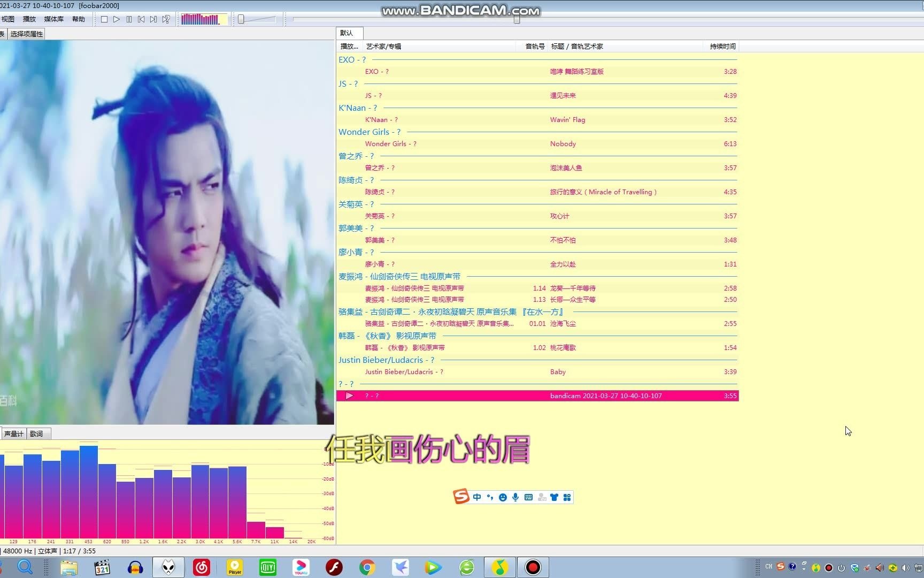Toggle Sogou input Chinese/English mode
924x578 pixels.
pos(477,497)
